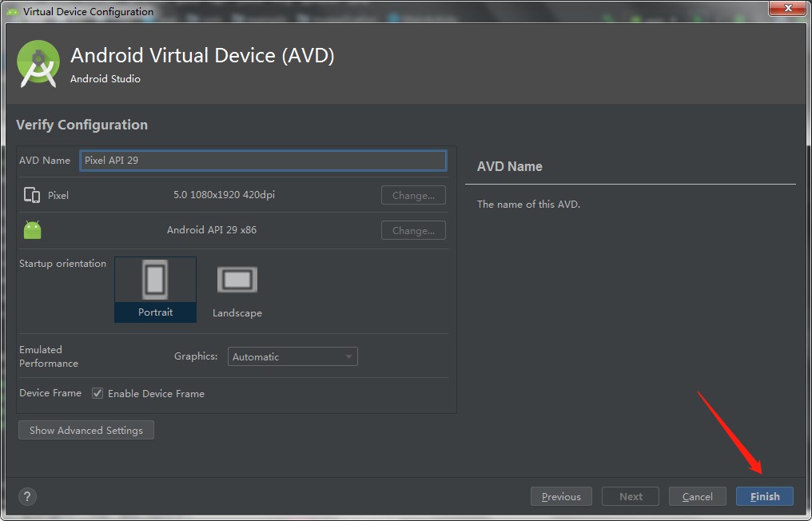This screenshot has width=812, height=521.
Task: Cancel the AVD configuration
Action: click(698, 497)
